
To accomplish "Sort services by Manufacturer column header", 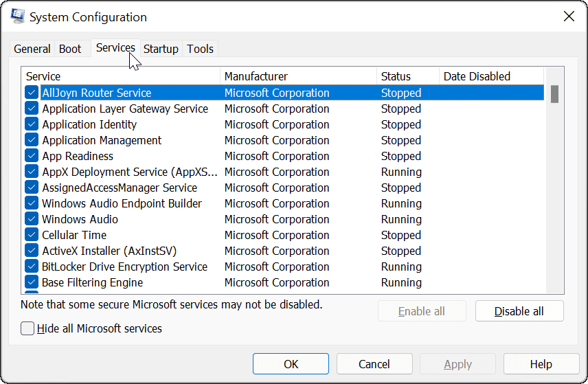I will [x=298, y=76].
